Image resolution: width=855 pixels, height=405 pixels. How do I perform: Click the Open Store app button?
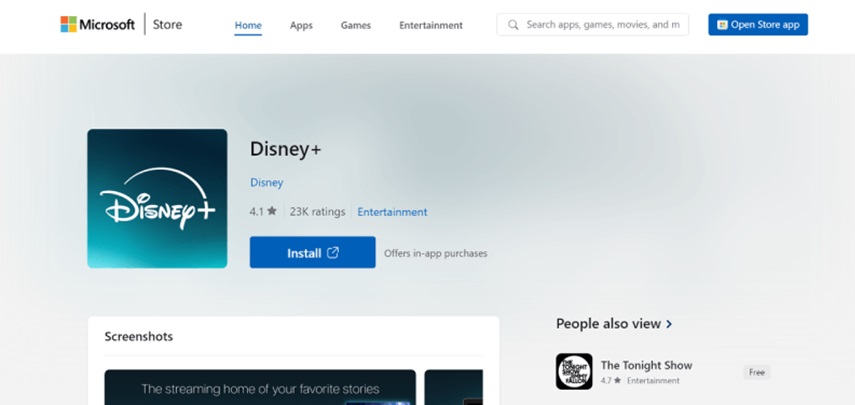[757, 25]
